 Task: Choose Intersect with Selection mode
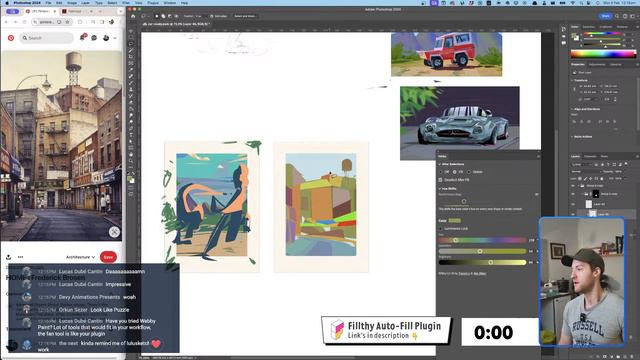(176, 16)
